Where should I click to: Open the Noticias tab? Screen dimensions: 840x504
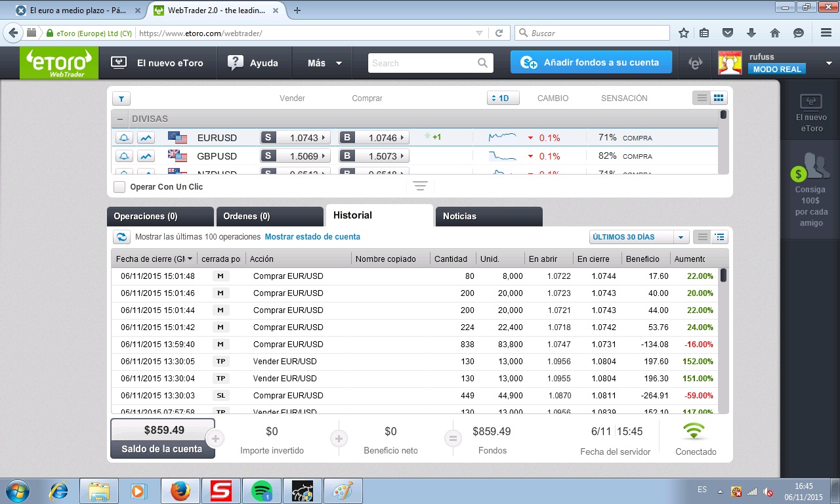(x=489, y=217)
